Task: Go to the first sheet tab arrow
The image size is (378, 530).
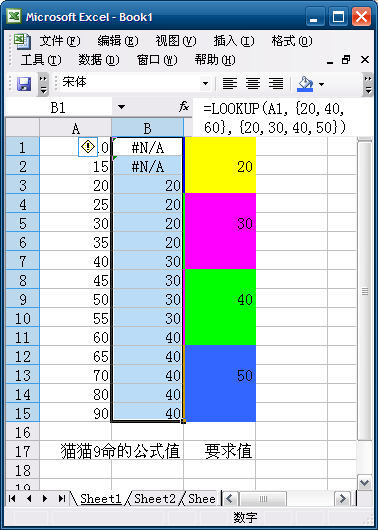Action: point(12,498)
